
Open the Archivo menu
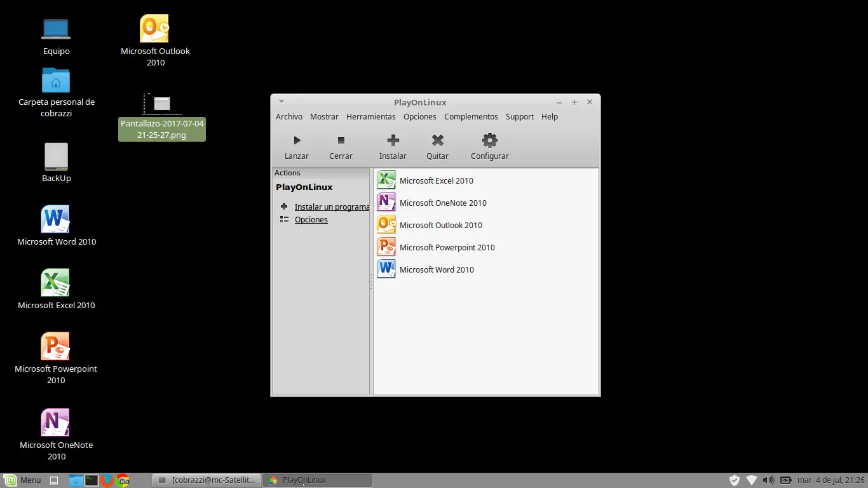[x=289, y=116]
